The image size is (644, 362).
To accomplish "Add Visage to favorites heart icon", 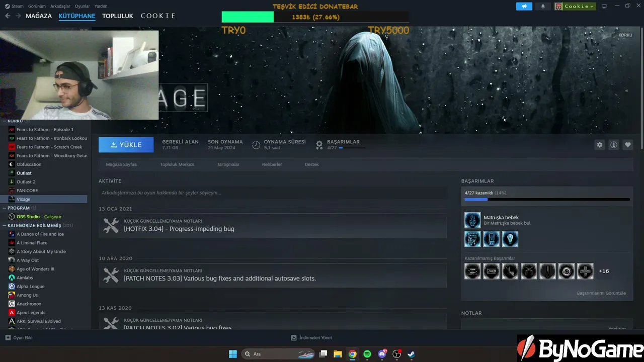I will (x=627, y=145).
